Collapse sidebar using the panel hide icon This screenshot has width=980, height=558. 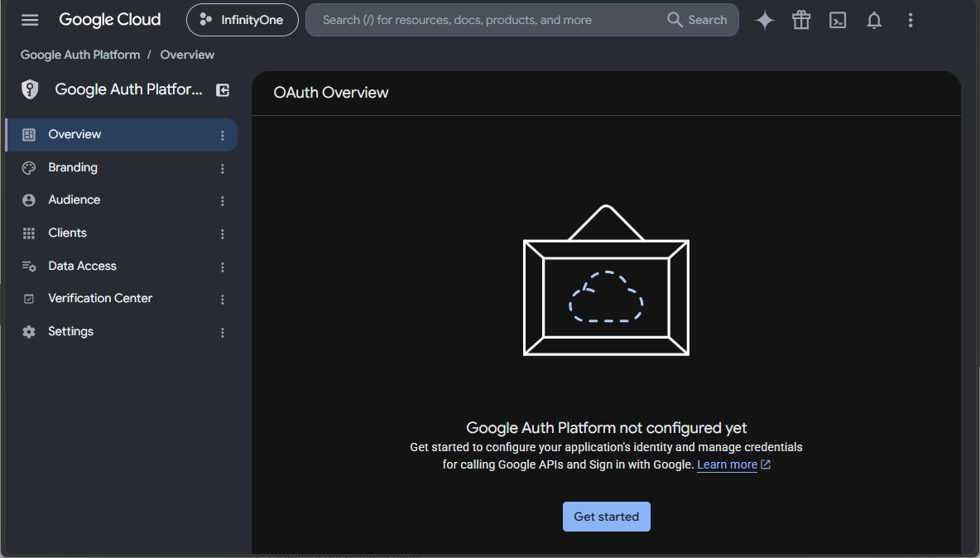click(x=223, y=90)
